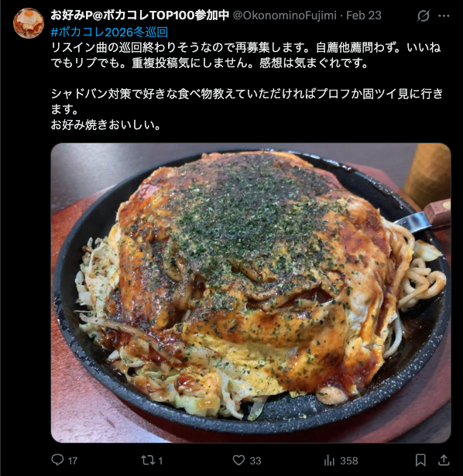Open the お好みP profile avatar
The image size is (463, 476).
coord(29,23)
